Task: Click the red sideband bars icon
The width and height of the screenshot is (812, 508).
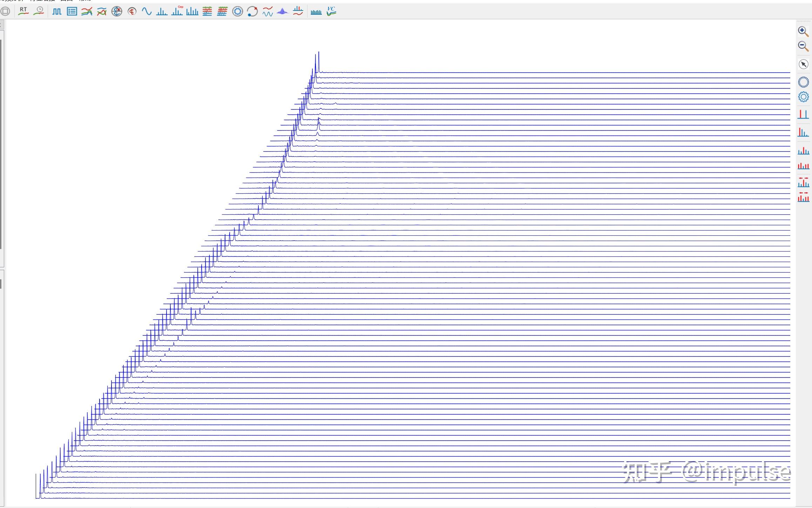Action: click(x=803, y=166)
